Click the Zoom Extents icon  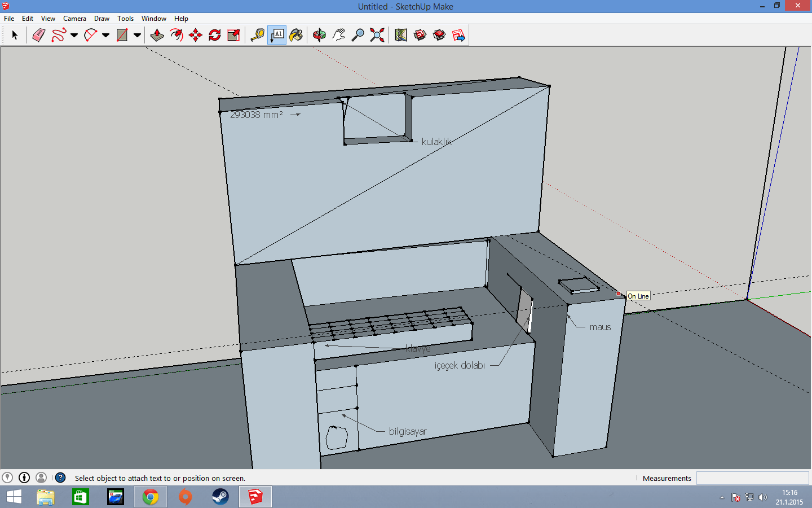point(377,35)
